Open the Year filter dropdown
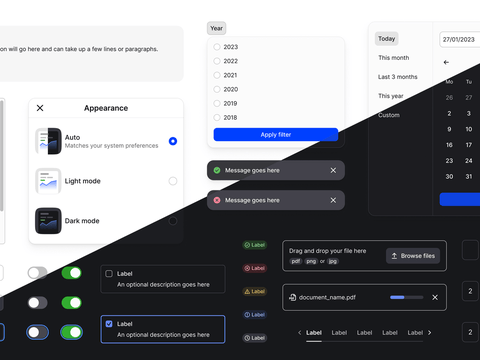The width and height of the screenshot is (480, 360). pos(217,28)
